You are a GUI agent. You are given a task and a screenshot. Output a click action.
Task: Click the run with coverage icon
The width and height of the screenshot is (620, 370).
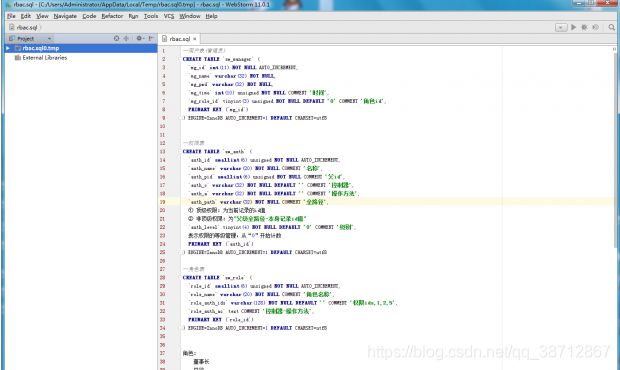[595, 27]
